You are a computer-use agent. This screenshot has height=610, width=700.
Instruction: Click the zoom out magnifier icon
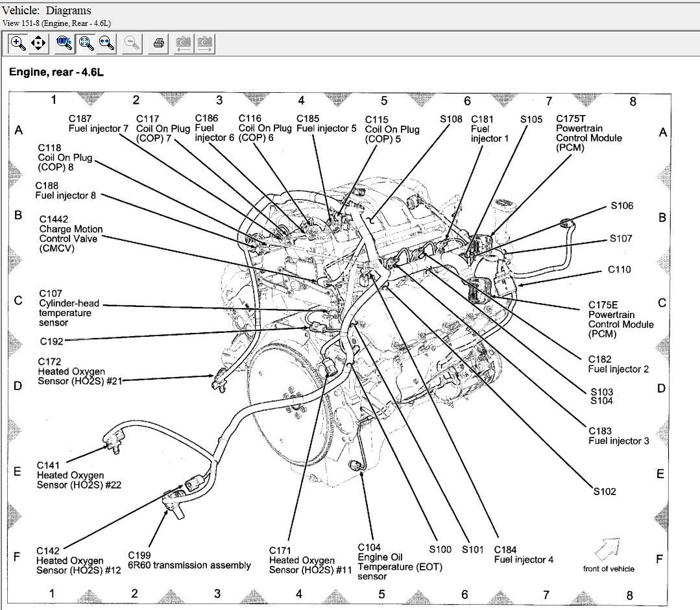[x=132, y=43]
